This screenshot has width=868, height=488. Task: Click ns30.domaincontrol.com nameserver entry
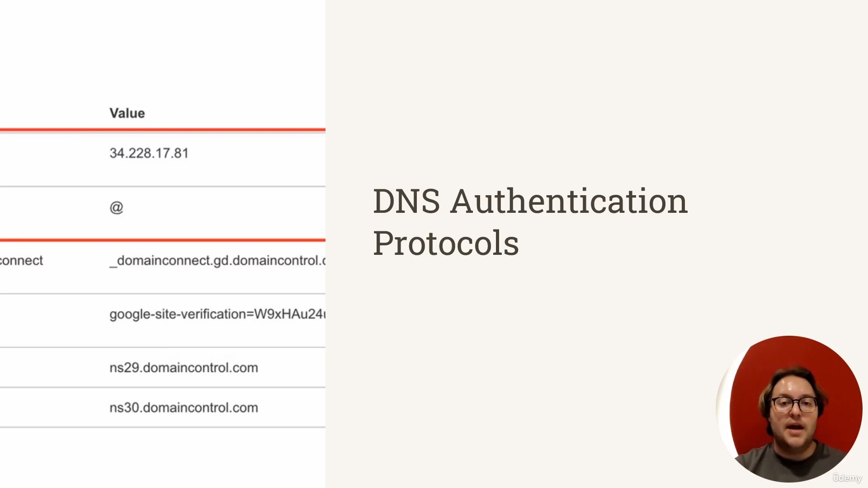tap(184, 408)
